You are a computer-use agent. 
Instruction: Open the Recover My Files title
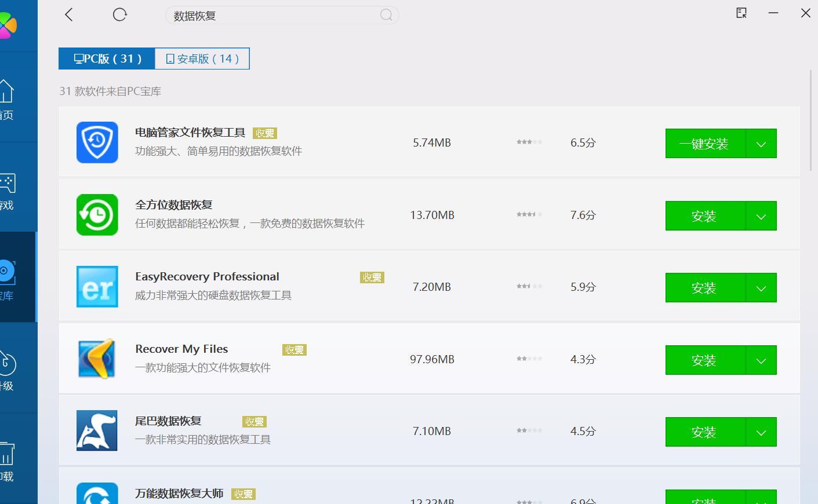(181, 349)
